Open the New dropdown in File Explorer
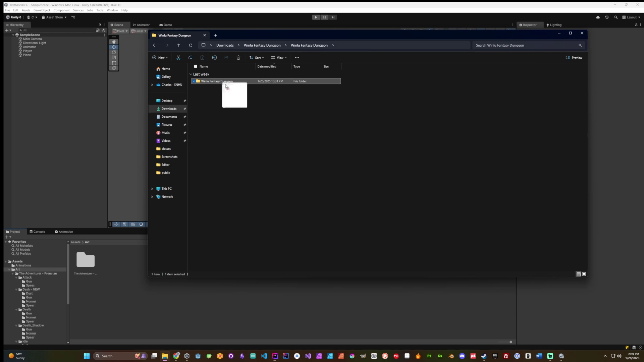 point(160,58)
